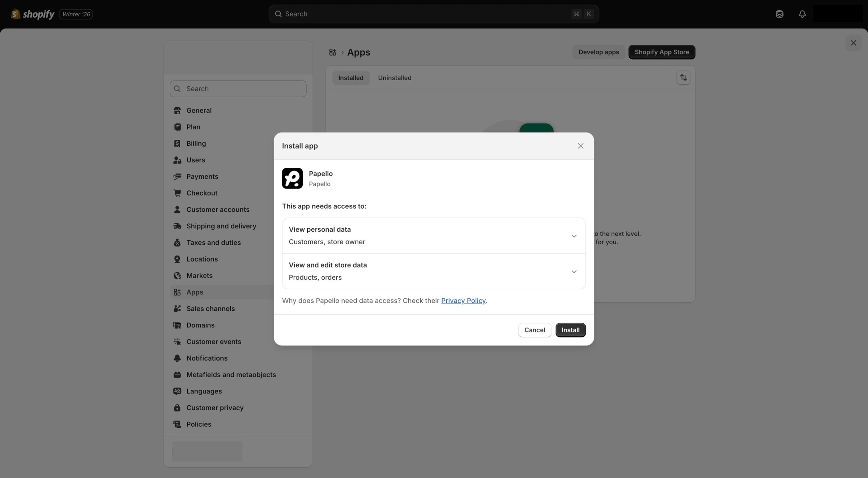
Task: Click the Install button
Action: 570,330
